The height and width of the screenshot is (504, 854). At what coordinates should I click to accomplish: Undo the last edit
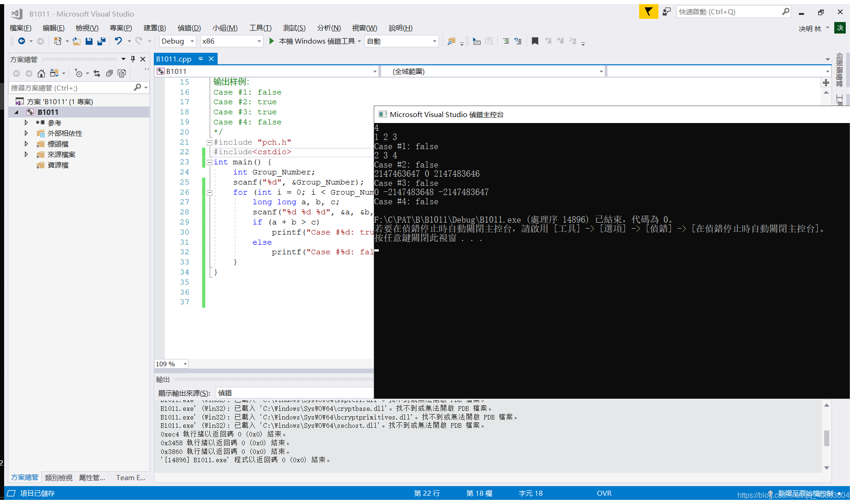coord(118,41)
